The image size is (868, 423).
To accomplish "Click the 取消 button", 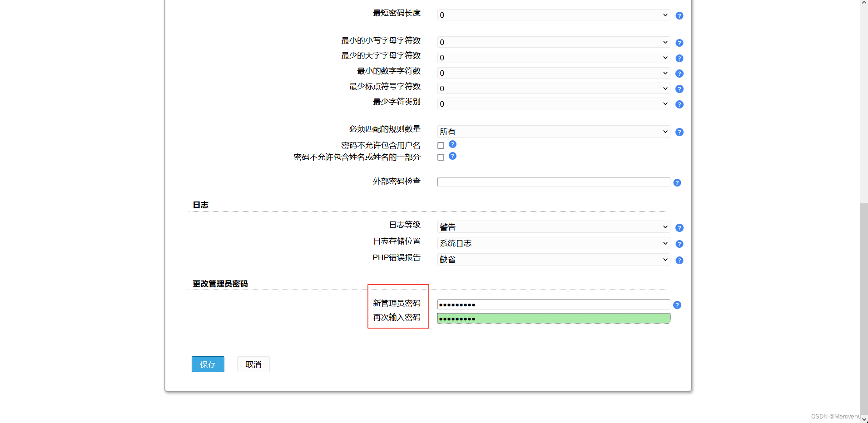I will coord(253,364).
